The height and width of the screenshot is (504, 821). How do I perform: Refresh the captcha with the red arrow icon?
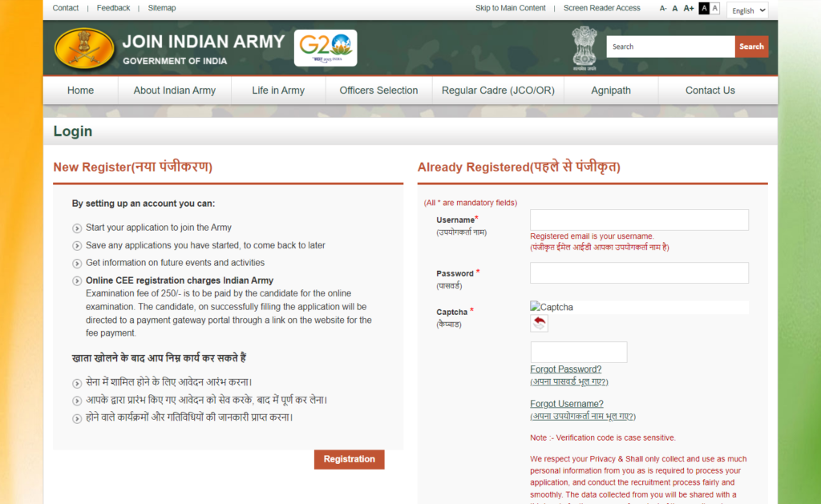pos(539,323)
